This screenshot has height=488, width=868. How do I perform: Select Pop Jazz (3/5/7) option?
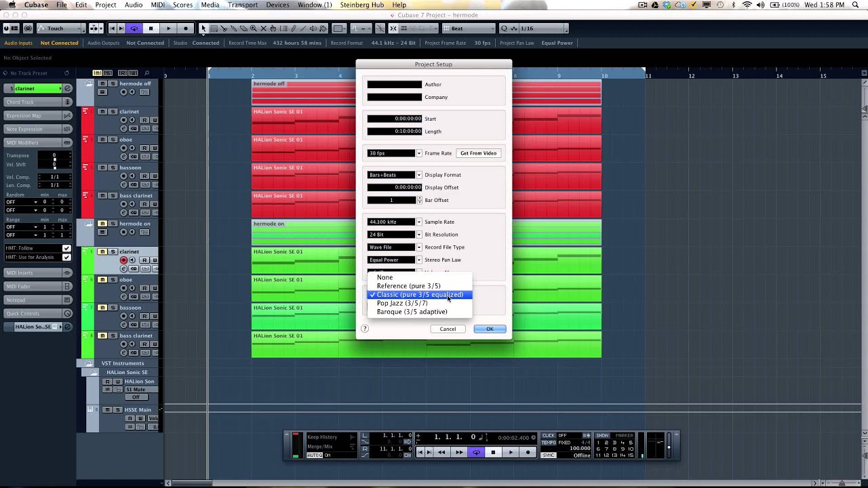tap(419, 303)
